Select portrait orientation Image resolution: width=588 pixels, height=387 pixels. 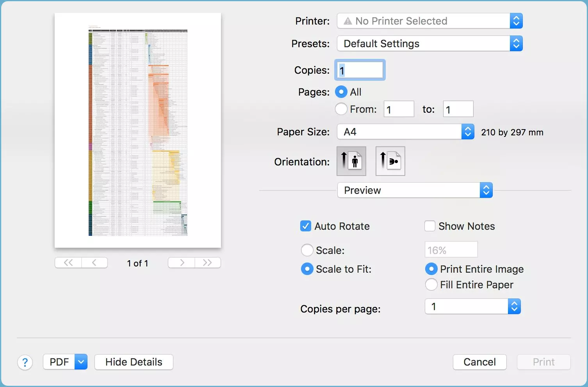click(351, 161)
